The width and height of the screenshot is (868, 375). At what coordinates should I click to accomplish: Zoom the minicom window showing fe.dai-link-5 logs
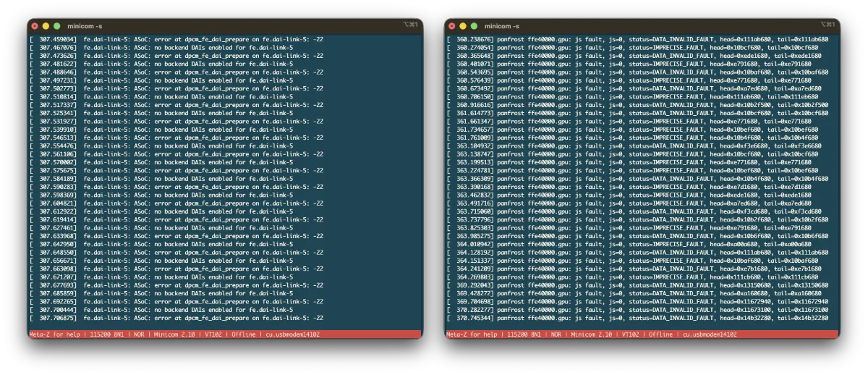click(x=56, y=25)
